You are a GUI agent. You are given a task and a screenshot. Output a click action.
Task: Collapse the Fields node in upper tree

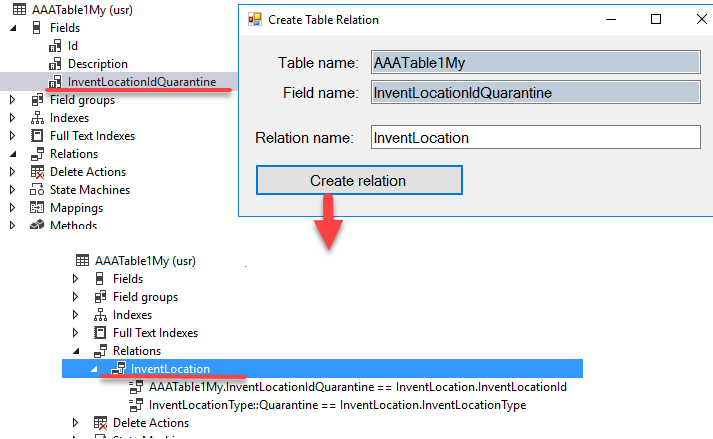13,28
